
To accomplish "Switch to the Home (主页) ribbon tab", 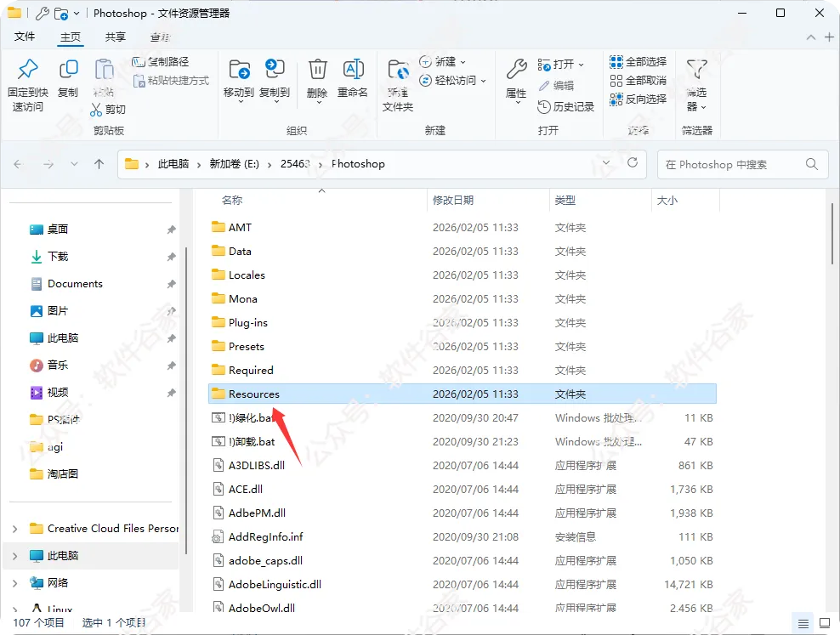I will [71, 37].
